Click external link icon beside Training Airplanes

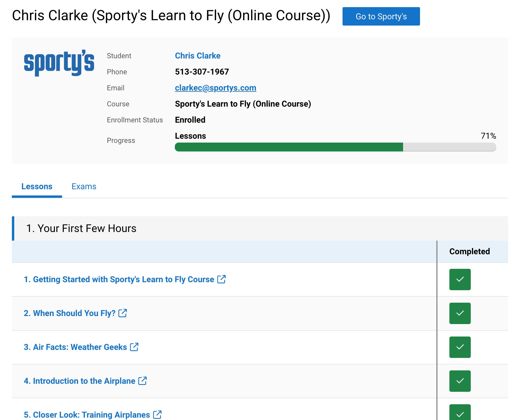coord(157,414)
